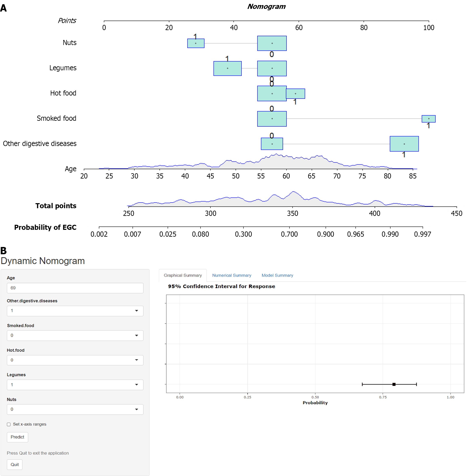
Task: Click the Hot food value 1 box
Action: (x=295, y=94)
